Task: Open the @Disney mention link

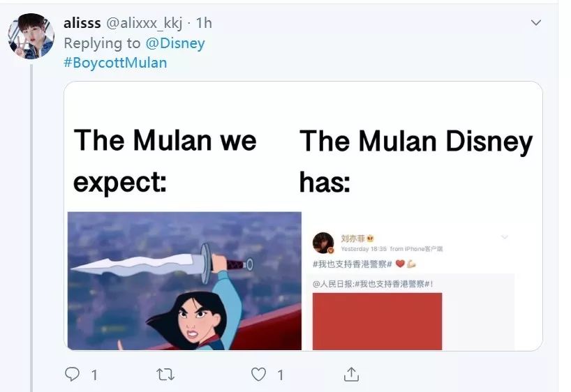Action: click(175, 43)
